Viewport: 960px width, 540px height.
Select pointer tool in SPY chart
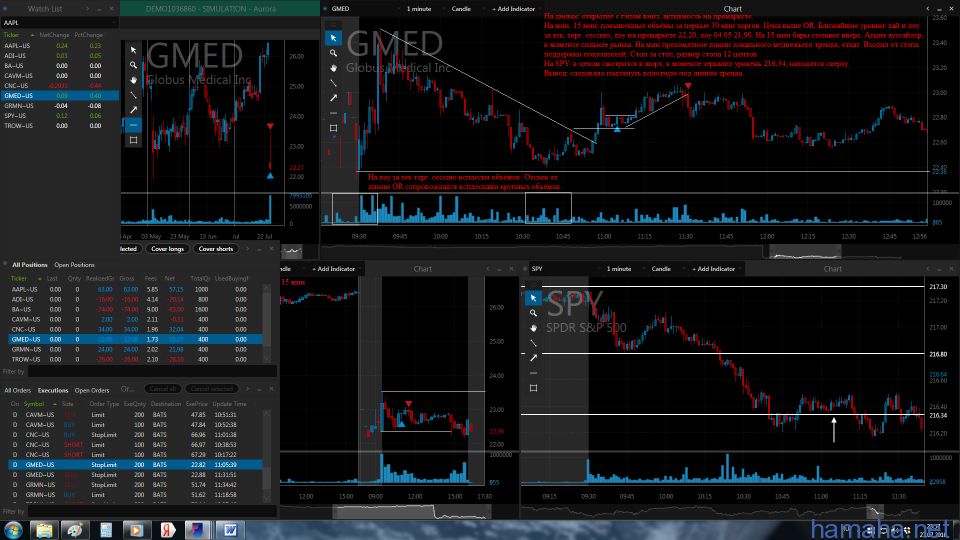(x=533, y=298)
